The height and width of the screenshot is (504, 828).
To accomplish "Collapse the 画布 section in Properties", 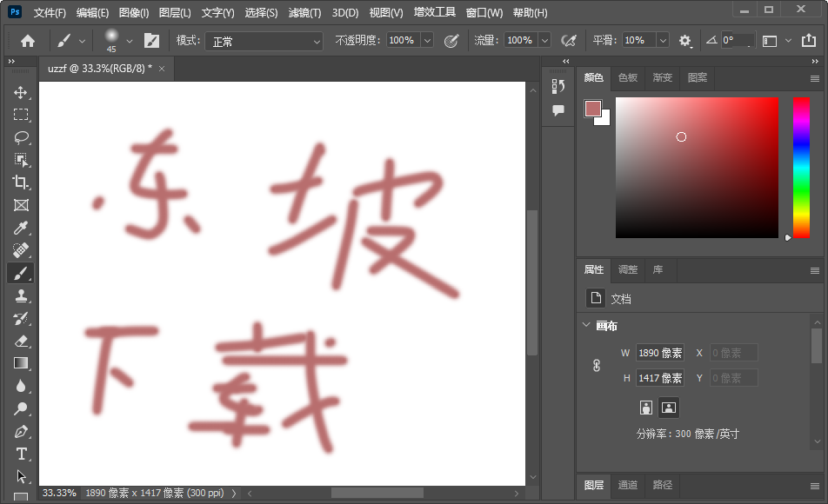I will pos(585,326).
